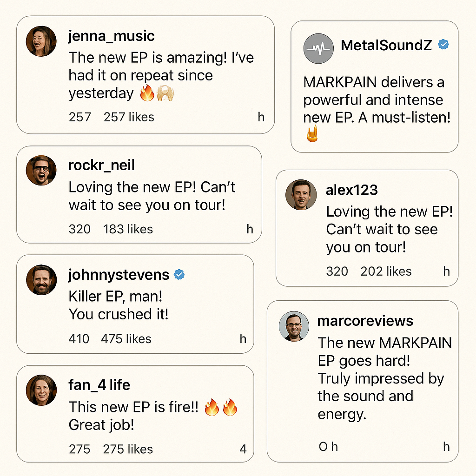476x476 pixels.
Task: Click jenna_music's profile avatar
Action: 41,41
